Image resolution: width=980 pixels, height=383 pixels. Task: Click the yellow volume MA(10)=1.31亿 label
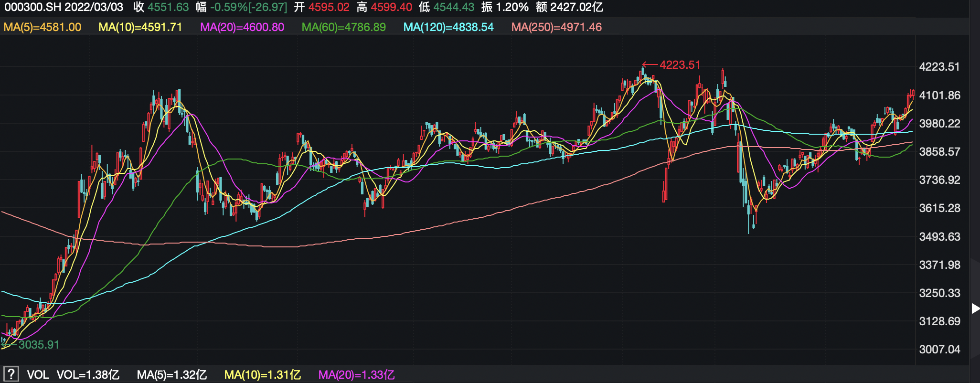tap(262, 375)
